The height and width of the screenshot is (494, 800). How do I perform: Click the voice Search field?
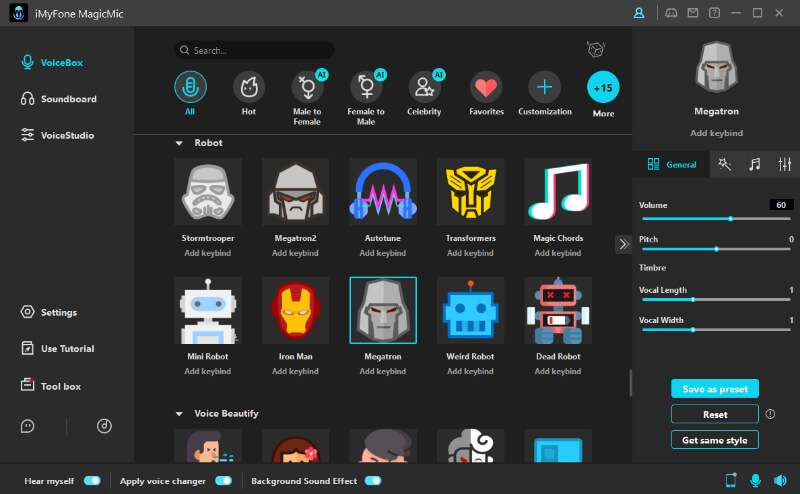[254, 50]
